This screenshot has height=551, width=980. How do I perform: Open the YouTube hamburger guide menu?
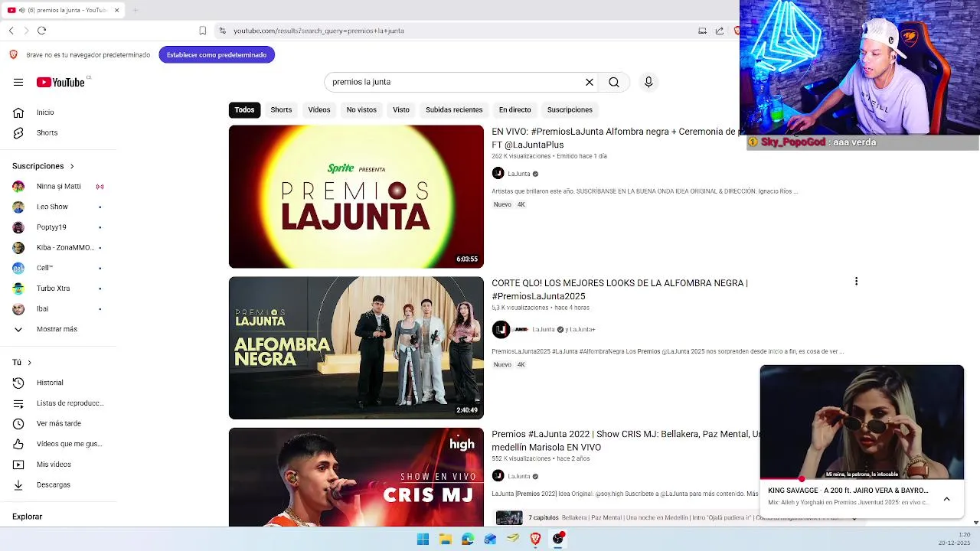tap(18, 83)
